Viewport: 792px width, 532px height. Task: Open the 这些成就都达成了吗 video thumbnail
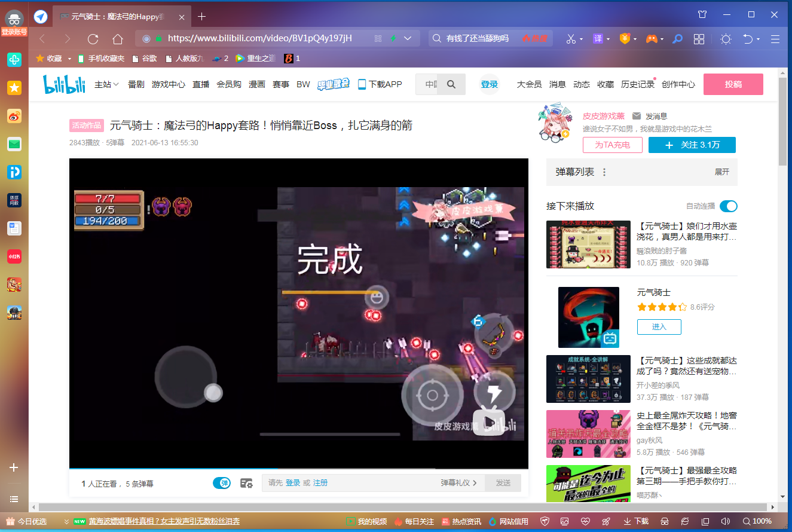pyautogui.click(x=589, y=379)
